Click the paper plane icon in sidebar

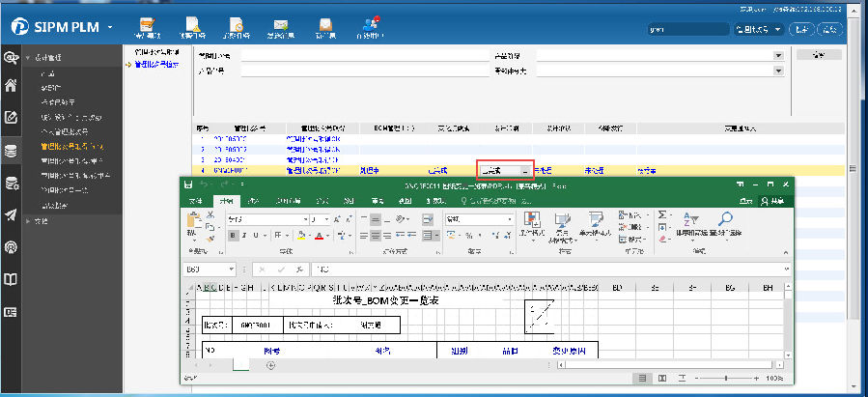coord(11,214)
